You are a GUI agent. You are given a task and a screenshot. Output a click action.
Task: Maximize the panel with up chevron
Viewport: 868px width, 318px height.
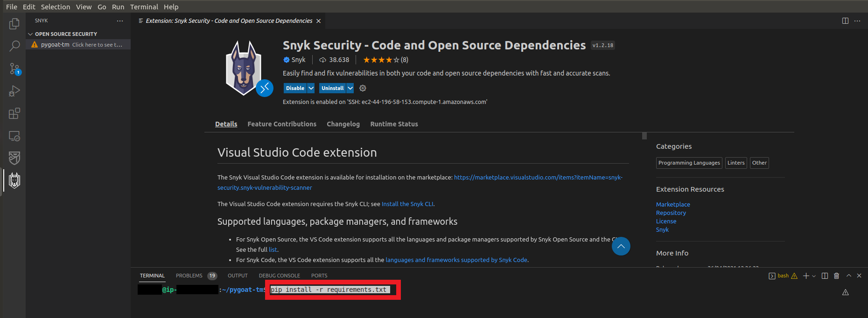(849, 276)
